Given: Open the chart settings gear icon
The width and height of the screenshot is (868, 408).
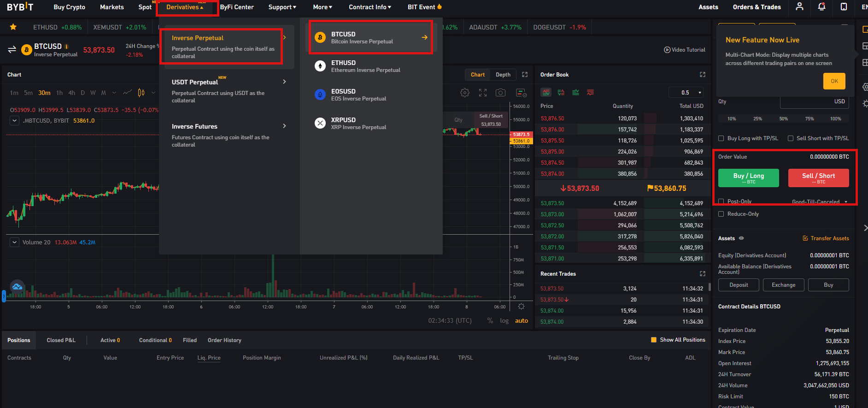Looking at the screenshot, I should tap(465, 93).
